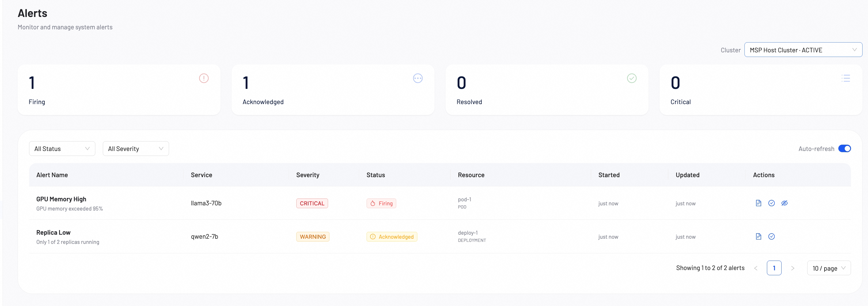
Task: Open the Cluster selector dropdown
Action: coord(803,50)
